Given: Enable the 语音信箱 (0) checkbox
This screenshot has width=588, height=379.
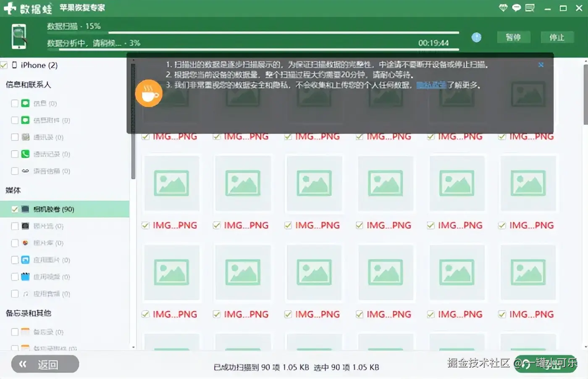Looking at the screenshot, I should pos(15,171).
